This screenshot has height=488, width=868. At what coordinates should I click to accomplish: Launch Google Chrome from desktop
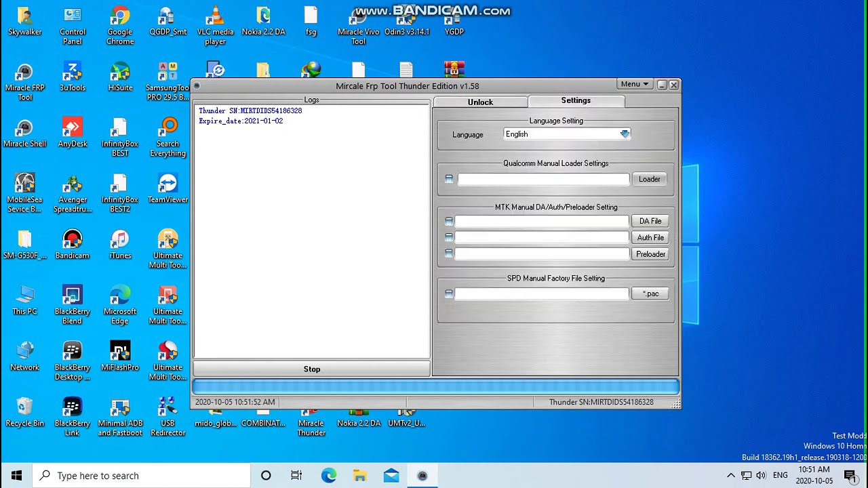click(x=120, y=26)
